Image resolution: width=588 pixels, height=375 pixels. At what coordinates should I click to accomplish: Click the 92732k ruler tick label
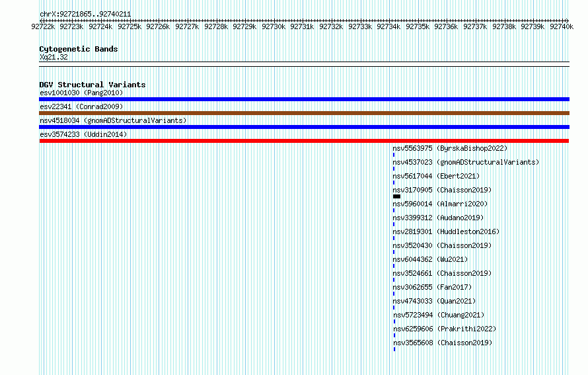pos(331,26)
